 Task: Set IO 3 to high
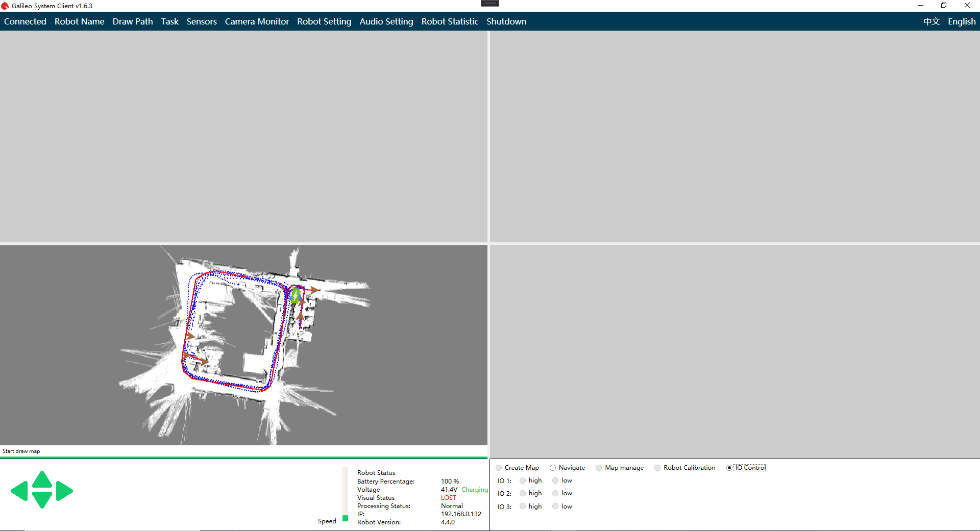coord(523,507)
